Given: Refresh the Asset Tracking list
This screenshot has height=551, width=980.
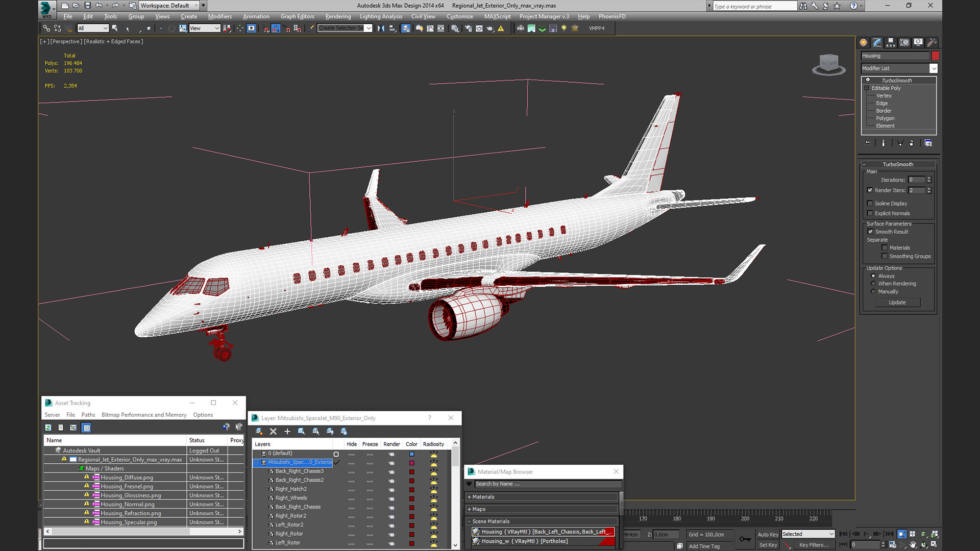Looking at the screenshot, I should [48, 428].
